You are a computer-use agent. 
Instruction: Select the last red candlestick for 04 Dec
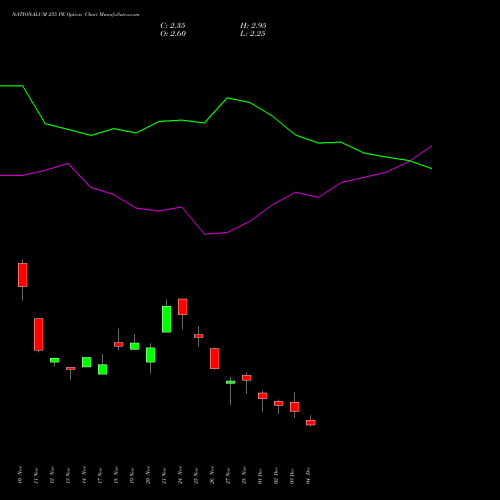(311, 423)
